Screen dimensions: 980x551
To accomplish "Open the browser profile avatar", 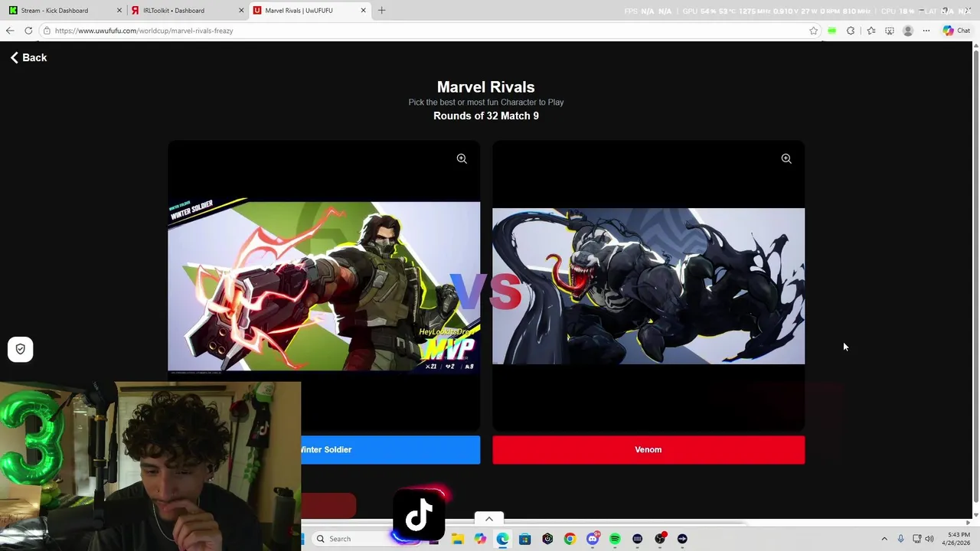I will tap(908, 31).
